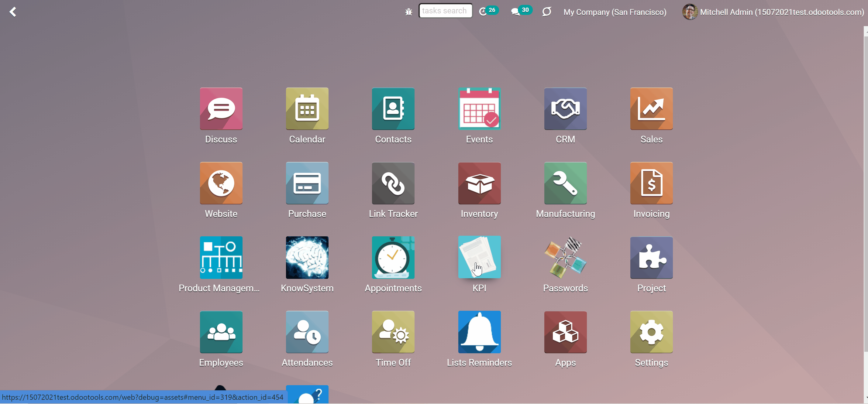Launch the Link Tracker app
Viewport: 868px width, 404px height.
tap(393, 183)
